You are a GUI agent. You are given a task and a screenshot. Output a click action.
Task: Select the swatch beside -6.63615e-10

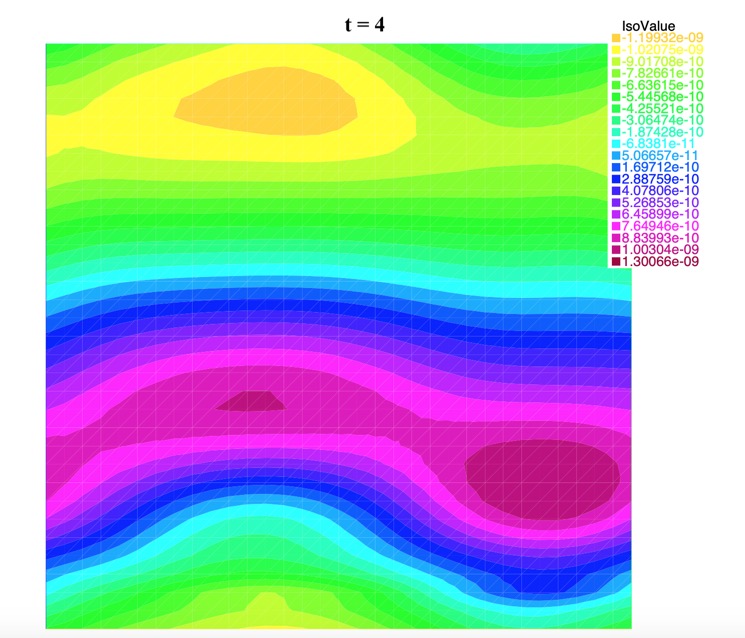[x=616, y=85]
